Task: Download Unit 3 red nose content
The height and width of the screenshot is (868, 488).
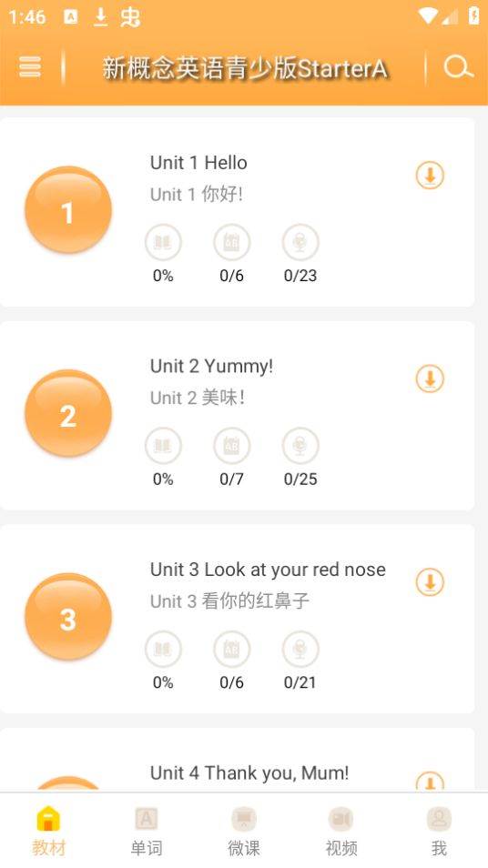Action: point(430,581)
